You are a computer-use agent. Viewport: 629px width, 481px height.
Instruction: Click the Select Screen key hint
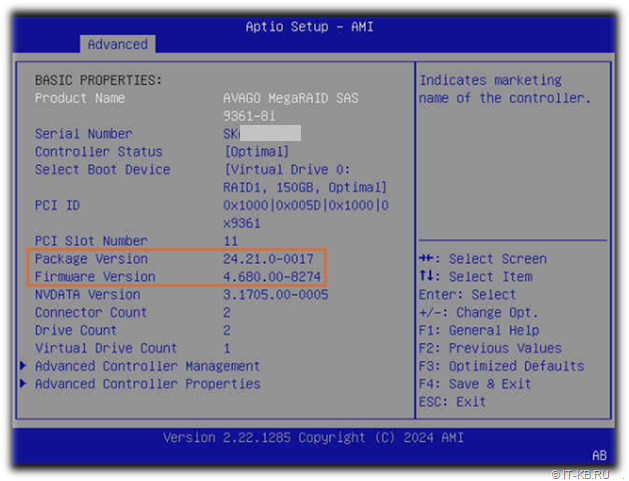[483, 259]
